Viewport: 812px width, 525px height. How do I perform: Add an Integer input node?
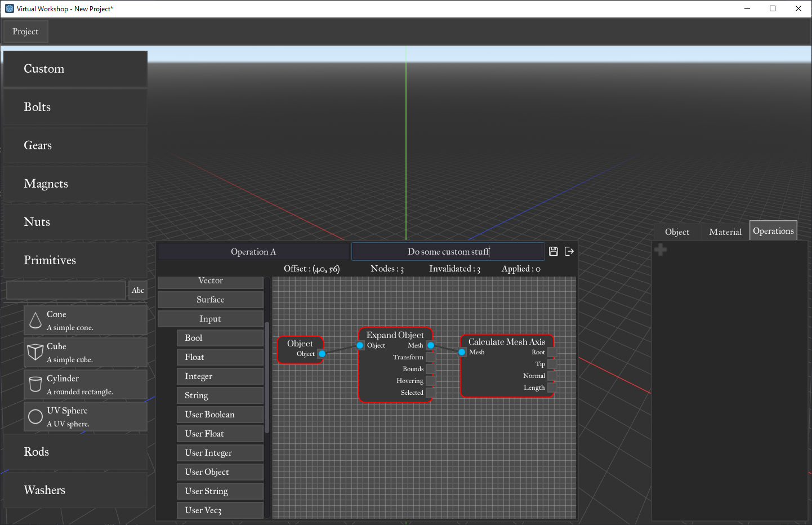pyautogui.click(x=220, y=376)
